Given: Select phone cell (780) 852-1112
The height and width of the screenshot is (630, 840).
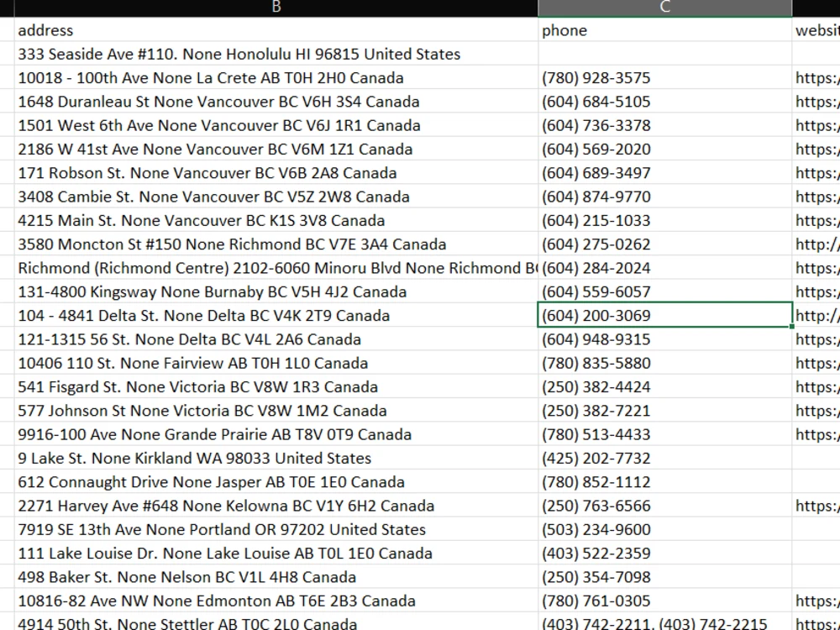Looking at the screenshot, I should pos(664,481).
